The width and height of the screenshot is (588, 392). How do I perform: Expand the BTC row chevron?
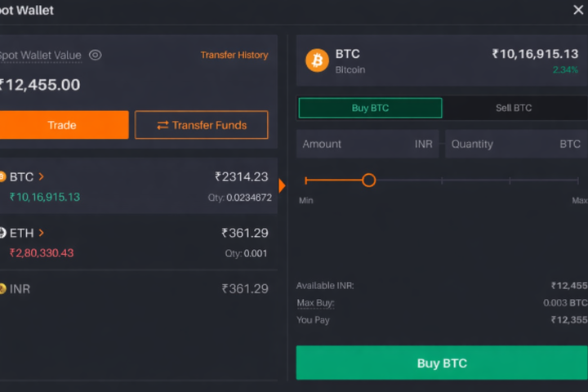[x=42, y=176]
